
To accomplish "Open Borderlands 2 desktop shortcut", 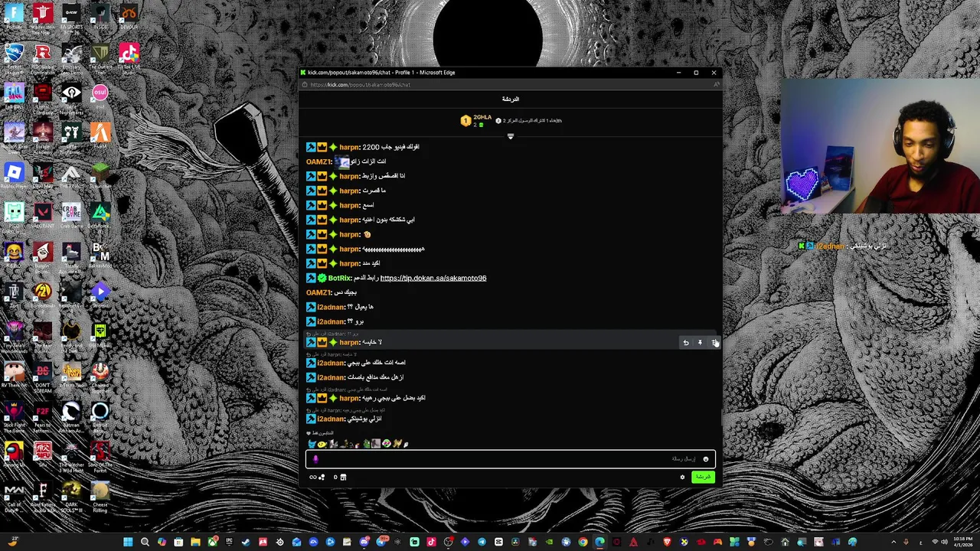I will (43, 296).
